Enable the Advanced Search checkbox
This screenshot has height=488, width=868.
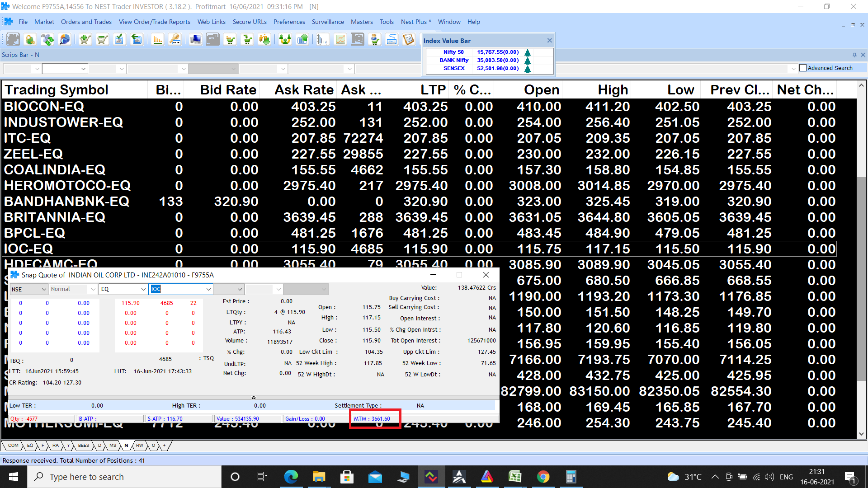[x=803, y=68]
